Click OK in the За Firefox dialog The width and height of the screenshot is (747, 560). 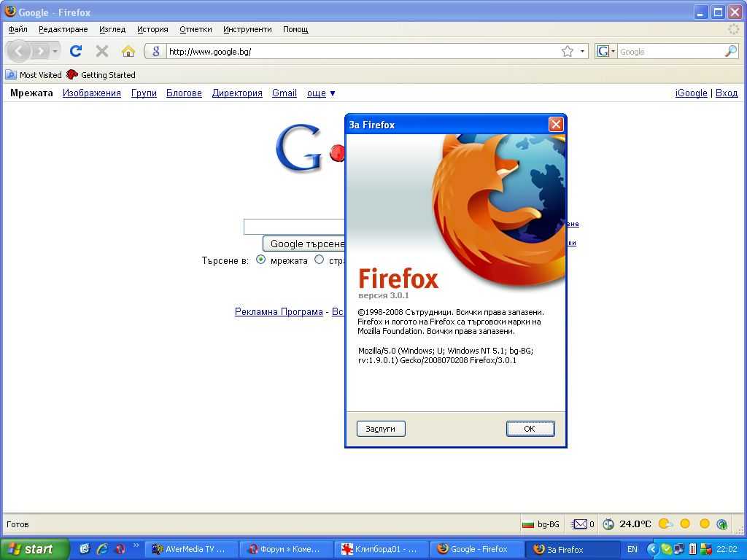coord(530,429)
